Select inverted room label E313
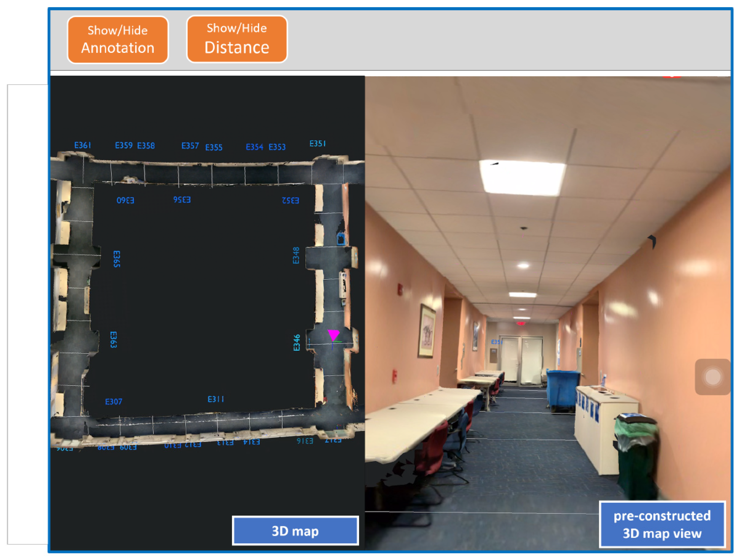This screenshot has width=738, height=560. pos(225,443)
